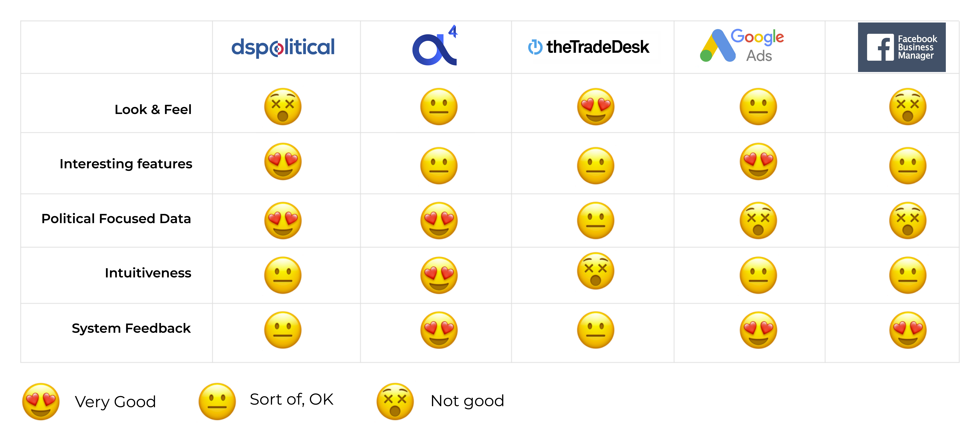This screenshot has width=980, height=439.
Task: Click dspolitical's Look & Feel emoji
Action: click(283, 107)
